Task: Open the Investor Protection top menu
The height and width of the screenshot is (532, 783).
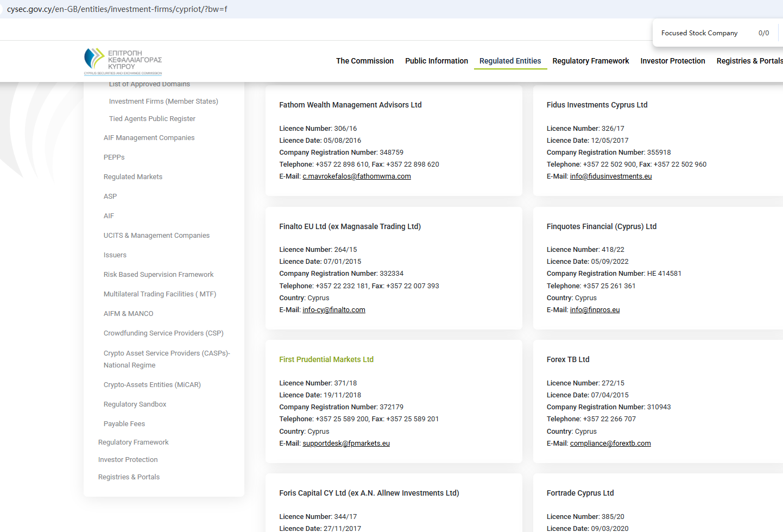Action: click(672, 61)
